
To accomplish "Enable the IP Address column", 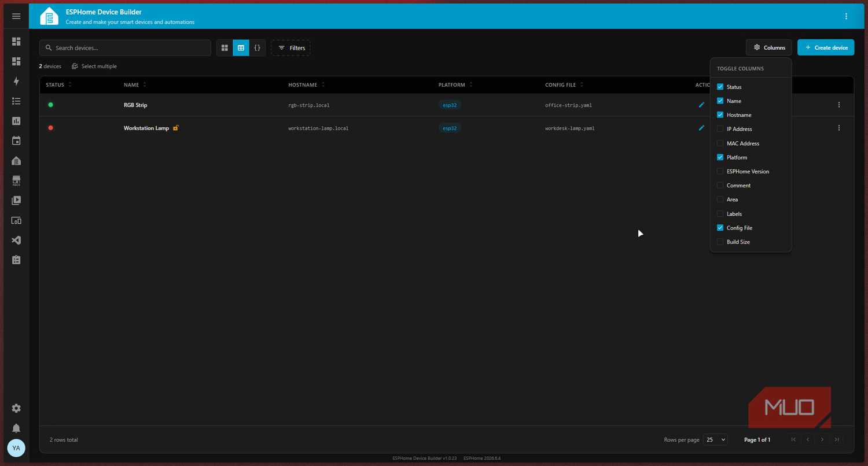I will coord(720,129).
